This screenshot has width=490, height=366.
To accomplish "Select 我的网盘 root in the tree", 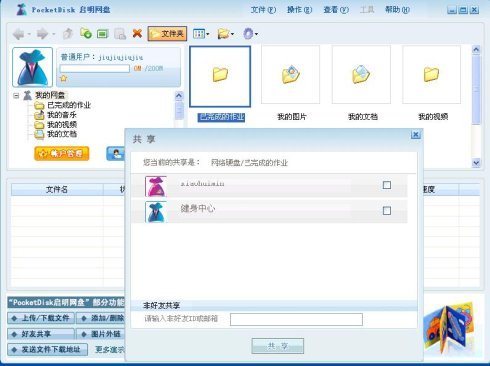I will point(50,95).
